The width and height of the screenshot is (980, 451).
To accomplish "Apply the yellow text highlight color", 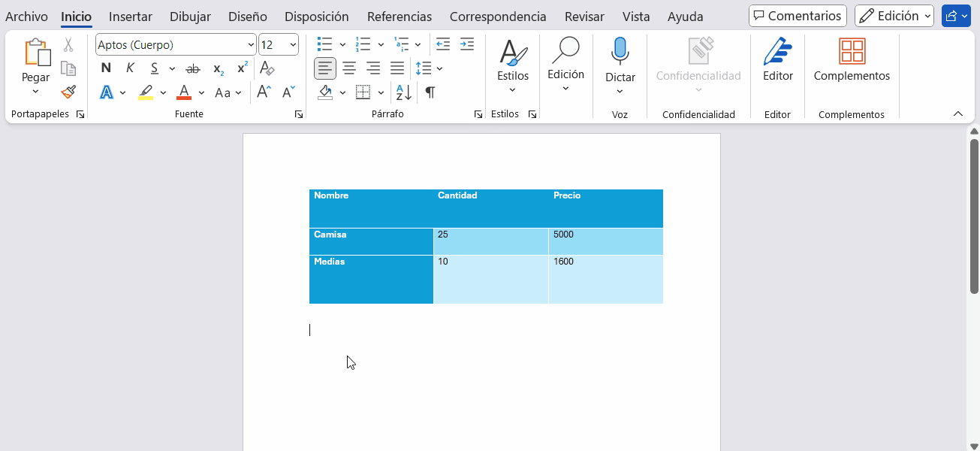I will [x=146, y=92].
